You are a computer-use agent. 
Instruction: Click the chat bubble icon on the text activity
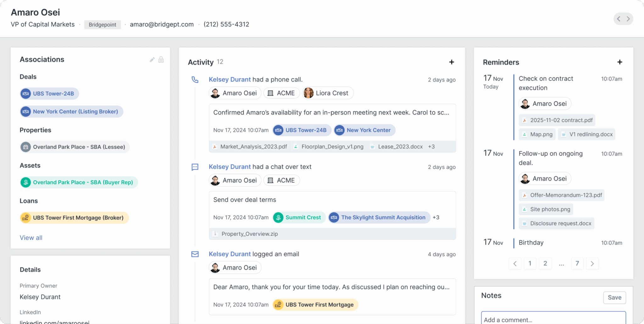tap(195, 167)
